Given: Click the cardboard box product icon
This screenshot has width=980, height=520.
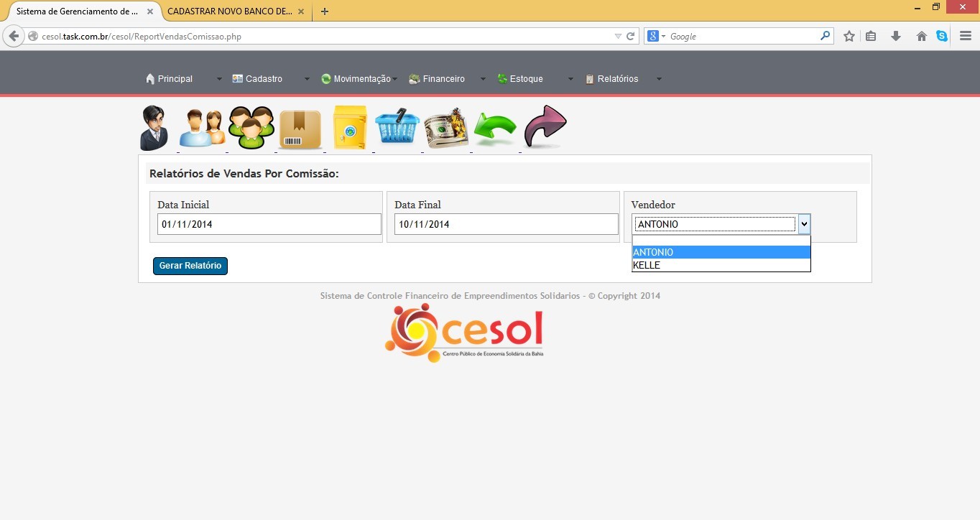Looking at the screenshot, I should click(x=300, y=129).
